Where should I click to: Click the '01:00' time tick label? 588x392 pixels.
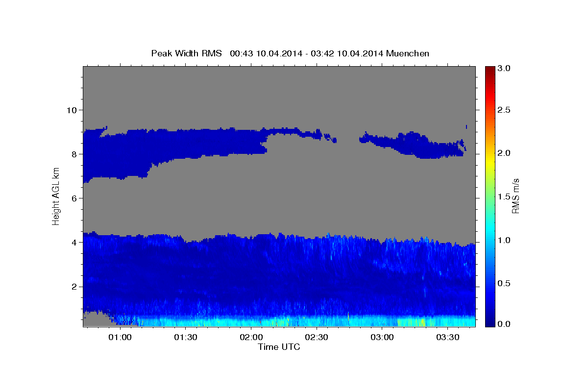click(x=120, y=338)
